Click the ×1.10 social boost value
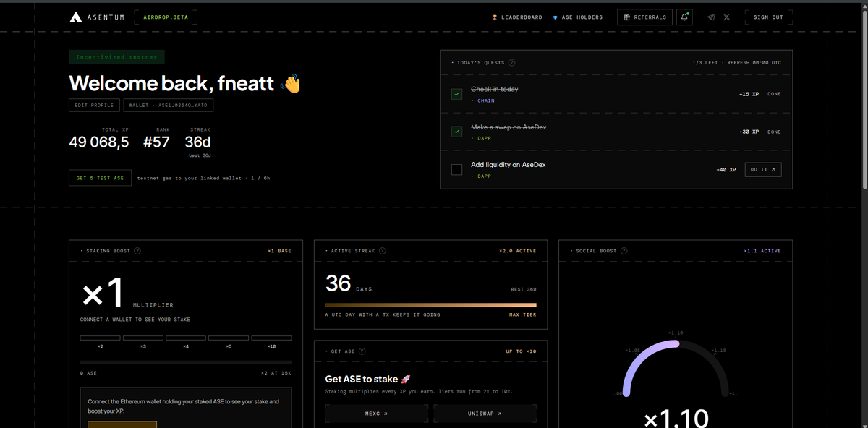Screen dimensions: 868x428 point(675,418)
